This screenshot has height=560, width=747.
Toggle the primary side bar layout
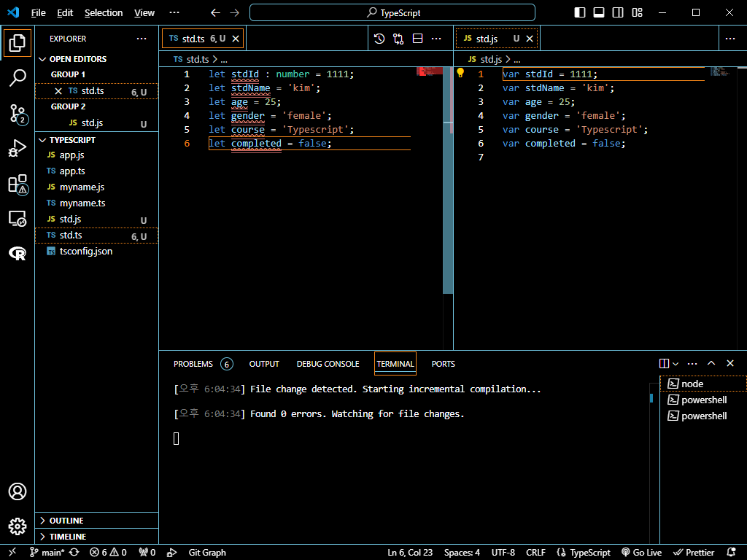(x=579, y=13)
